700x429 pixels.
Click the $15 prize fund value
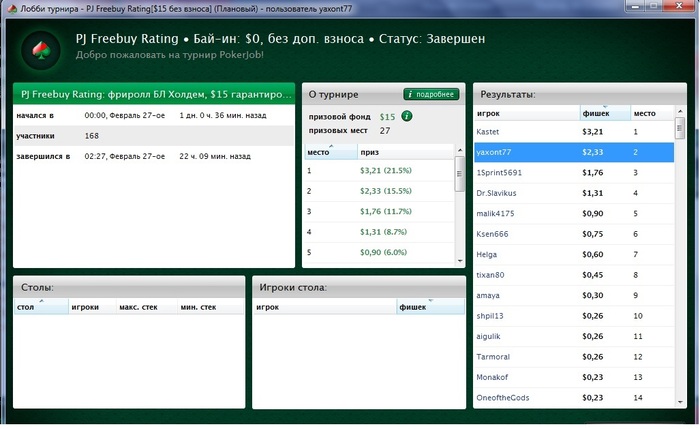tap(387, 117)
